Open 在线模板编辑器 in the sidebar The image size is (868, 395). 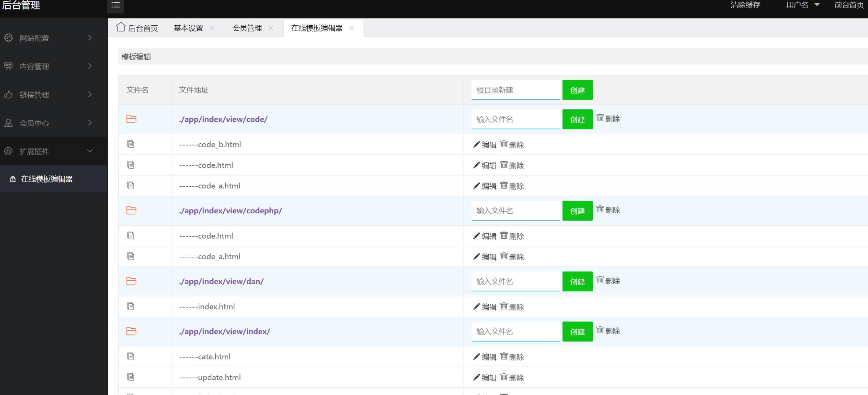54,179
